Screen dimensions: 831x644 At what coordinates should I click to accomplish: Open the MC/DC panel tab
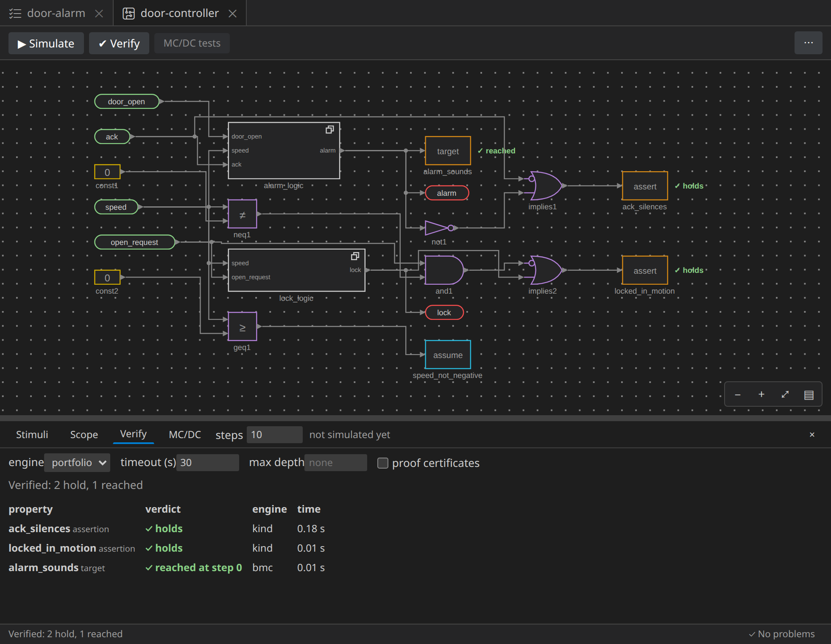coord(185,435)
